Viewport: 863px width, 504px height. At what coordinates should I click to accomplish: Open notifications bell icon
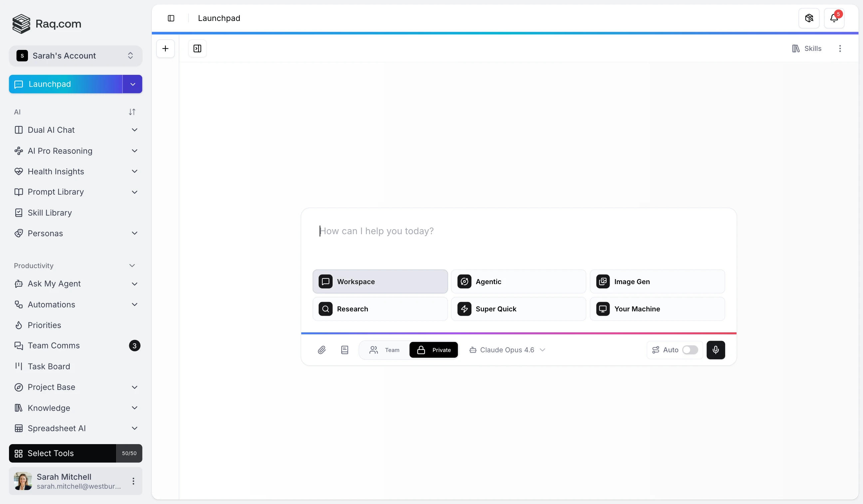coord(834,18)
